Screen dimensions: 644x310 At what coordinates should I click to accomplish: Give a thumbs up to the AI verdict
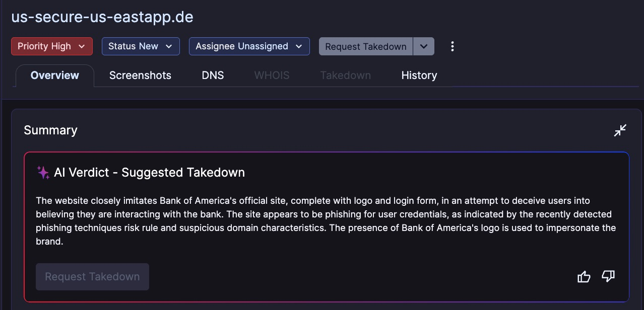pos(584,276)
